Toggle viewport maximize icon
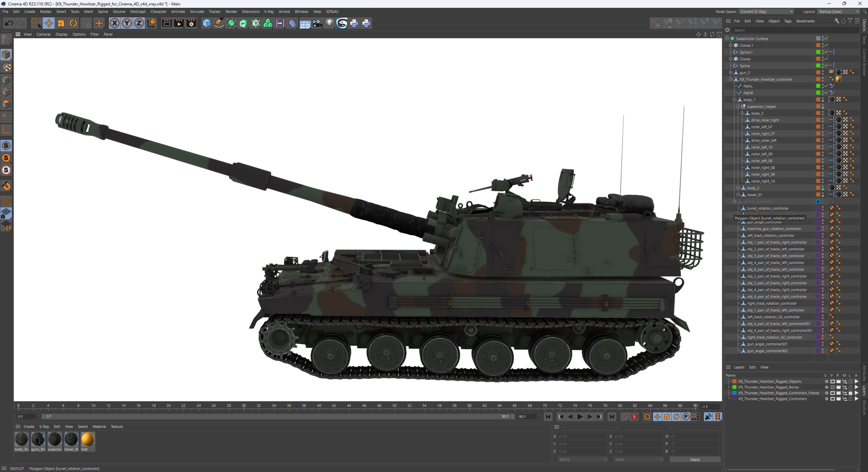The width and height of the screenshot is (868, 472). tap(719, 35)
